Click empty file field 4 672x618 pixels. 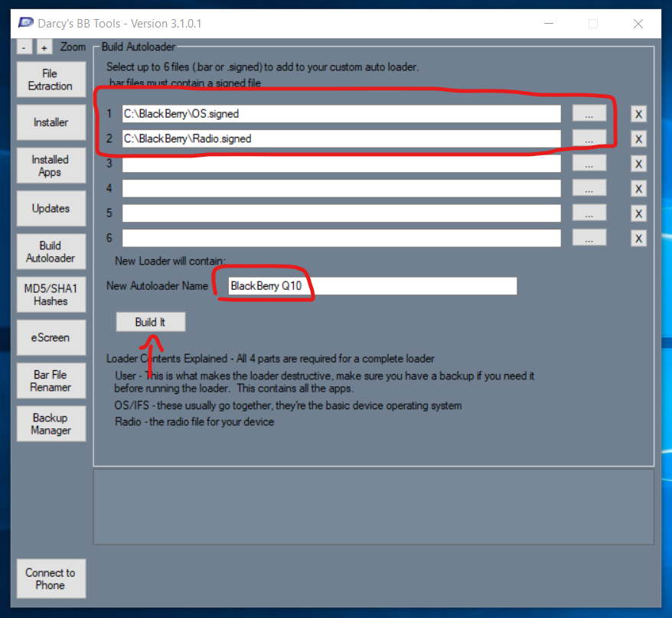click(x=341, y=188)
